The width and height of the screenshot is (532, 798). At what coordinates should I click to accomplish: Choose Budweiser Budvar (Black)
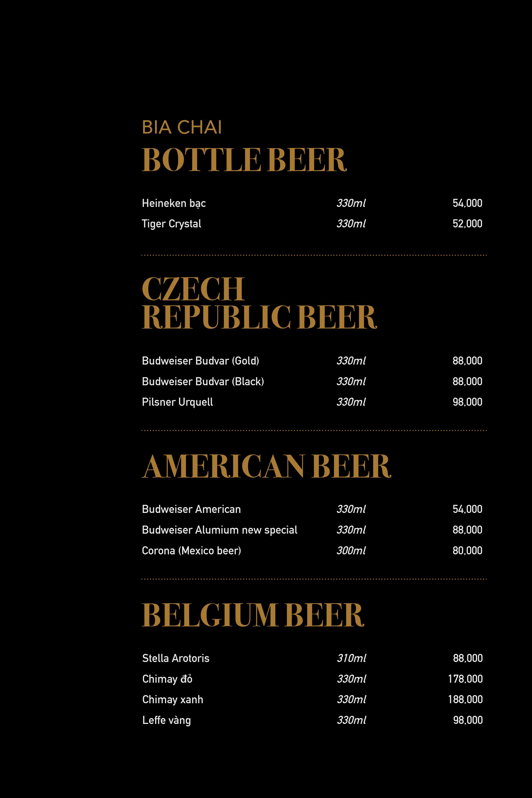203,381
